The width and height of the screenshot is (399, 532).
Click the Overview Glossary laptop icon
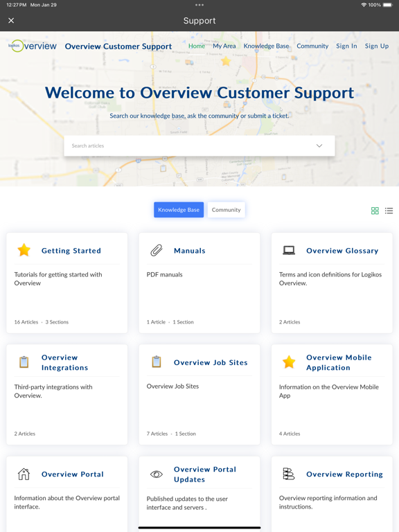(x=289, y=250)
